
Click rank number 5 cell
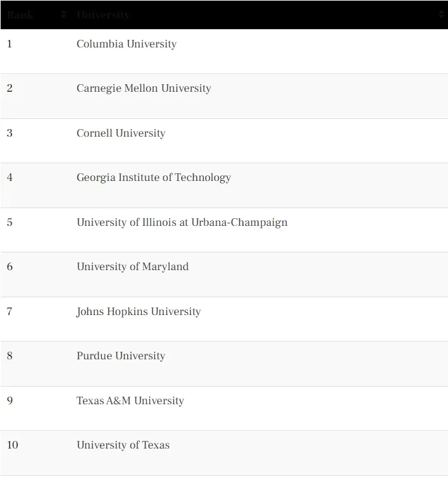point(9,222)
